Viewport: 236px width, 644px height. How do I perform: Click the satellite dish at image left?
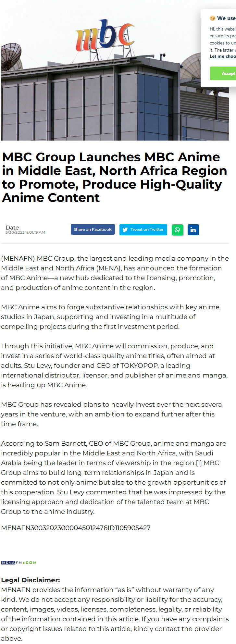click(x=11, y=57)
